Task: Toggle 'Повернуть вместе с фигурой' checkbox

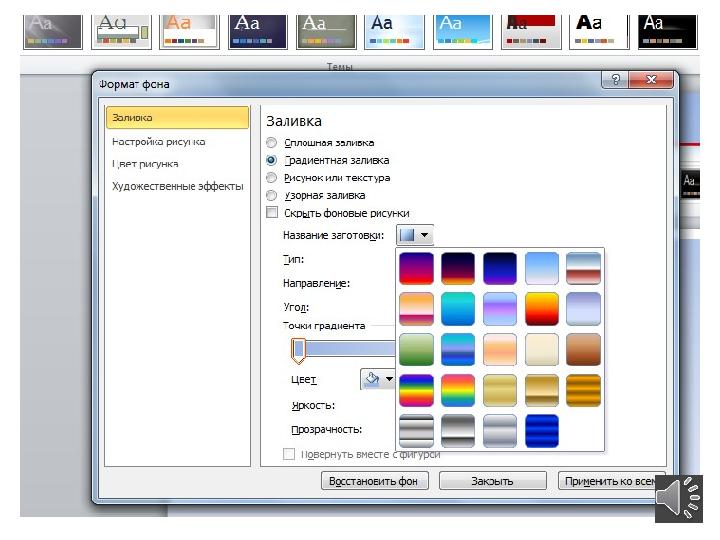Action: [289, 454]
